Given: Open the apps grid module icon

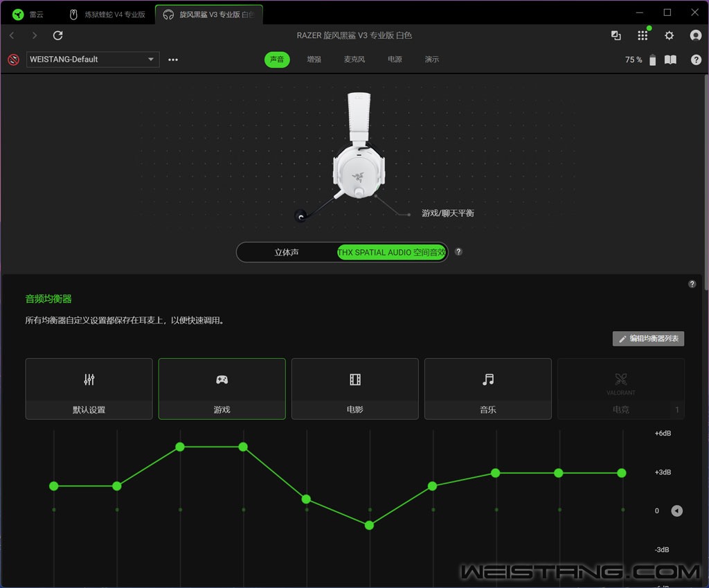Looking at the screenshot, I should [643, 35].
